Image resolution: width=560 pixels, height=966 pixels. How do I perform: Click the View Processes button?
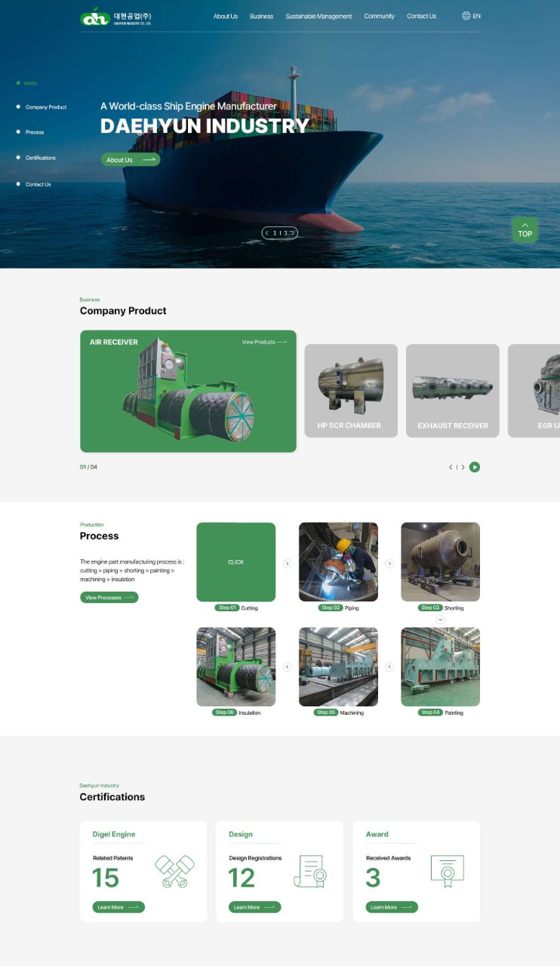click(109, 598)
